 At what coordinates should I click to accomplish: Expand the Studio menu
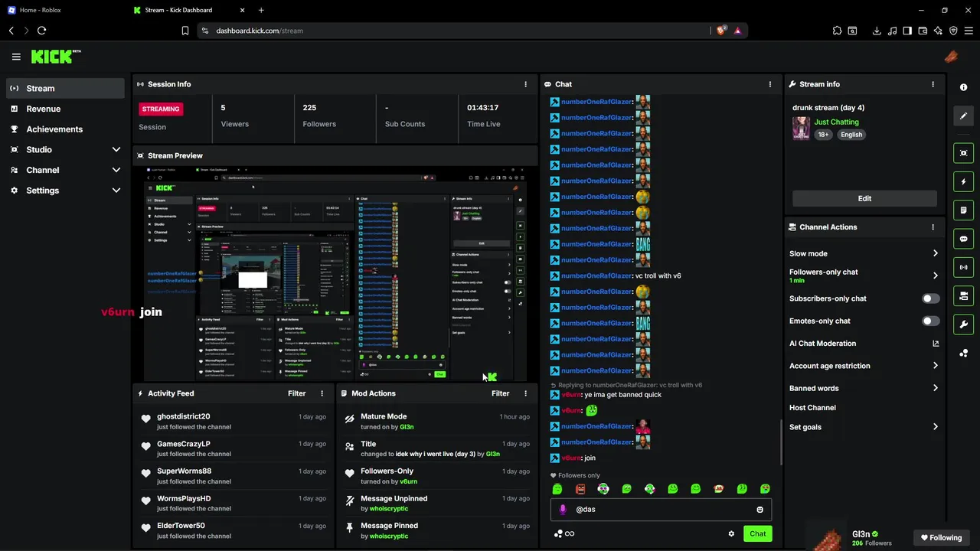[65, 150]
